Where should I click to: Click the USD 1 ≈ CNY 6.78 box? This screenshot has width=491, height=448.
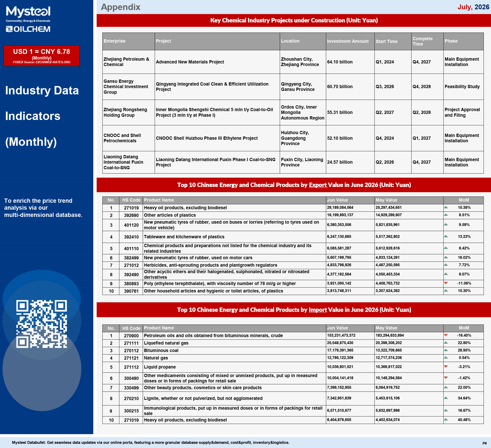(x=42, y=56)
